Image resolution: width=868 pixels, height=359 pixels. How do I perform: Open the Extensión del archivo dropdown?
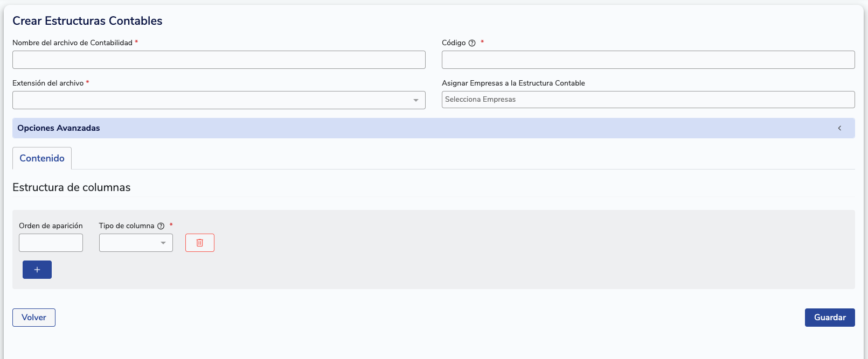219,100
